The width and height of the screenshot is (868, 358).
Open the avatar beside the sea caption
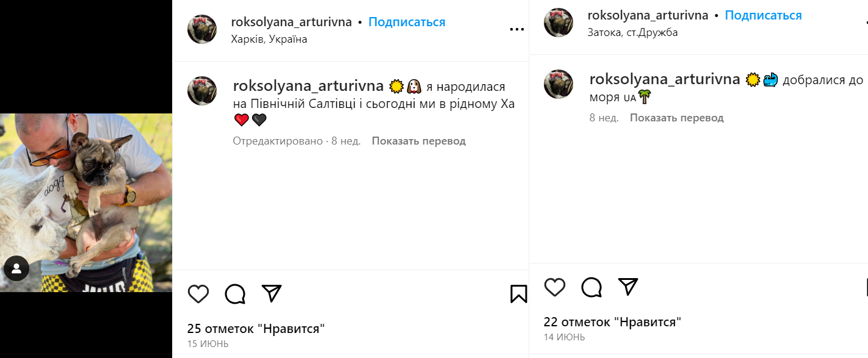point(558,84)
